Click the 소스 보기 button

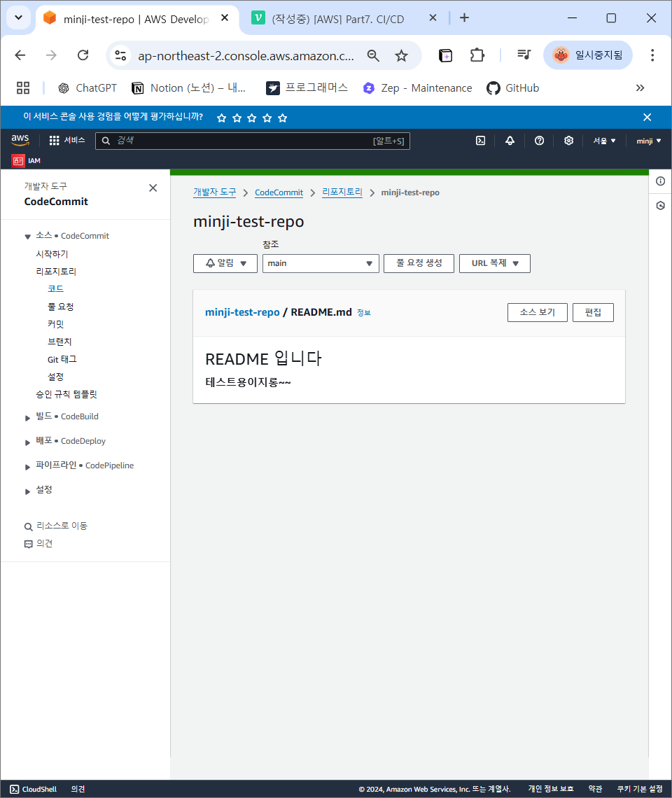[538, 312]
